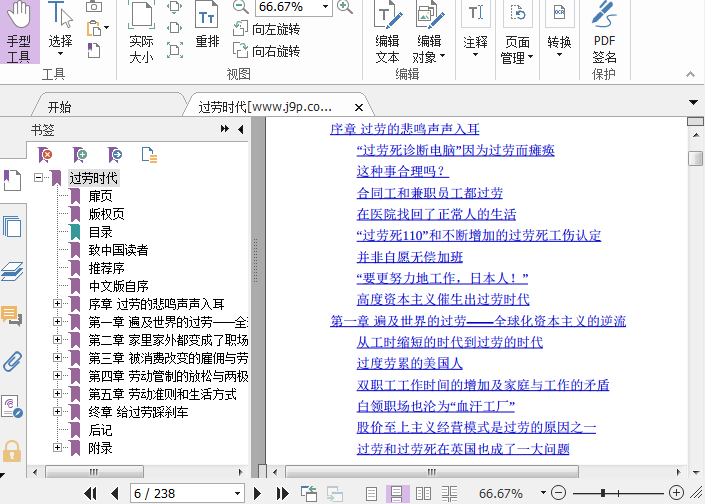This screenshot has width=705, height=504.
Task: Click the Reflow (重排) button
Action: tap(207, 25)
